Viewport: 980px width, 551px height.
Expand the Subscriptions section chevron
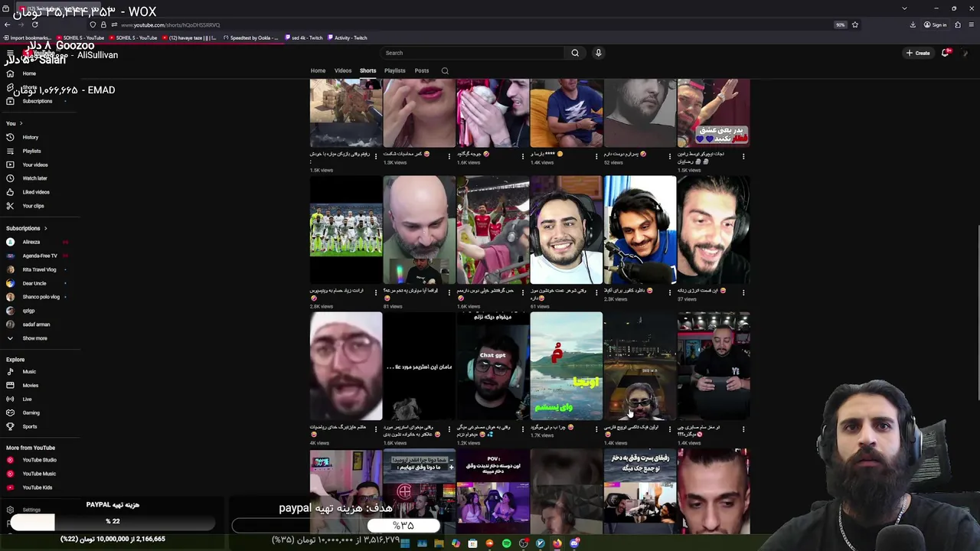point(45,228)
